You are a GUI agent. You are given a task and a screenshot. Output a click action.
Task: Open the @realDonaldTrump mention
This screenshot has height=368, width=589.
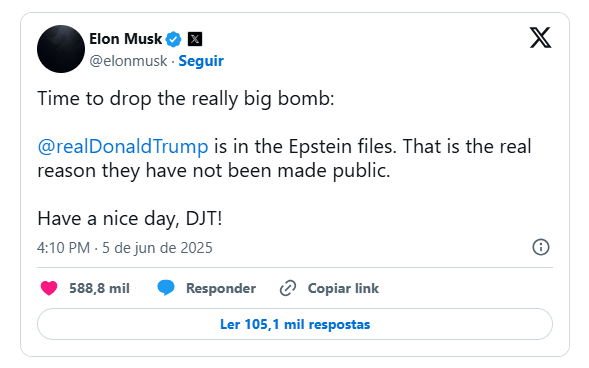pyautogui.click(x=123, y=146)
